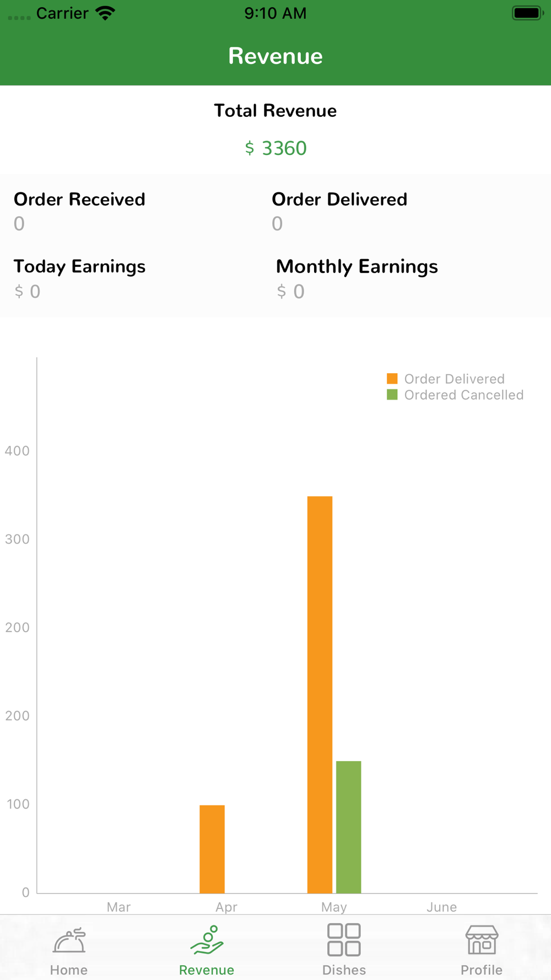The height and width of the screenshot is (980, 551).
Task: Switch to the Dishes tab label
Action: pyautogui.click(x=344, y=970)
